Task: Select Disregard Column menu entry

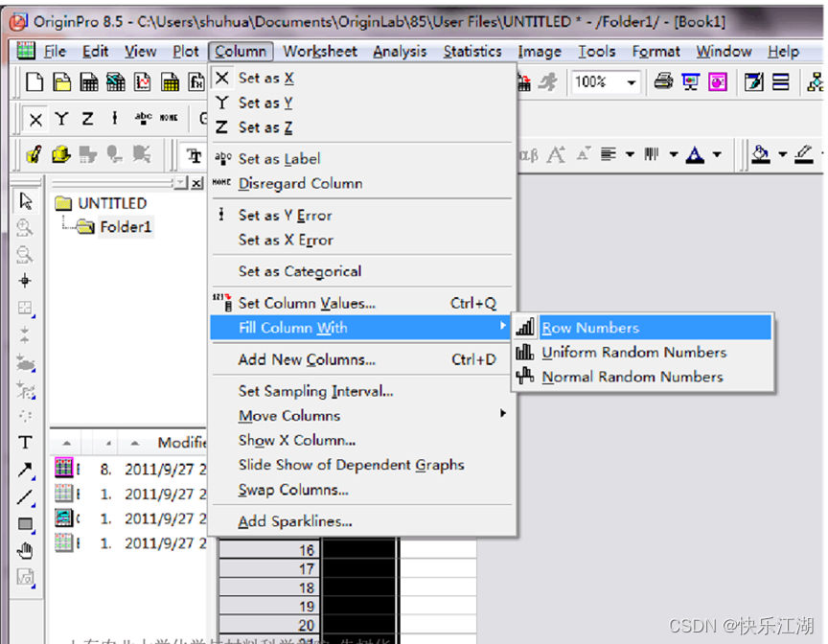Action: [359, 183]
